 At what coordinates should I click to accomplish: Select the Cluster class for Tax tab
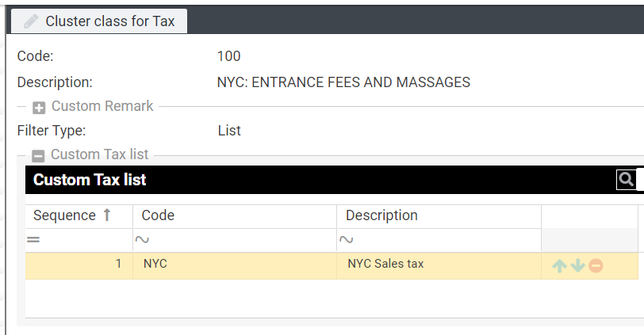click(x=100, y=22)
